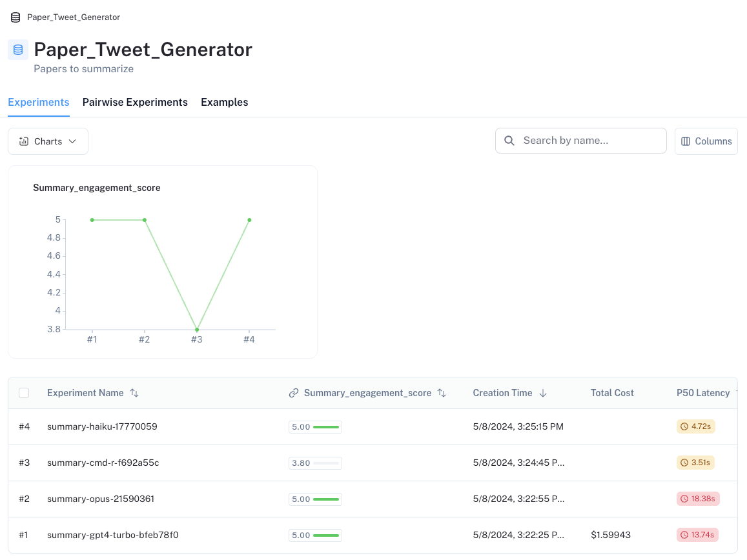Screen dimensions: 747x560
Task: Open the Examples tab
Action: (x=224, y=103)
